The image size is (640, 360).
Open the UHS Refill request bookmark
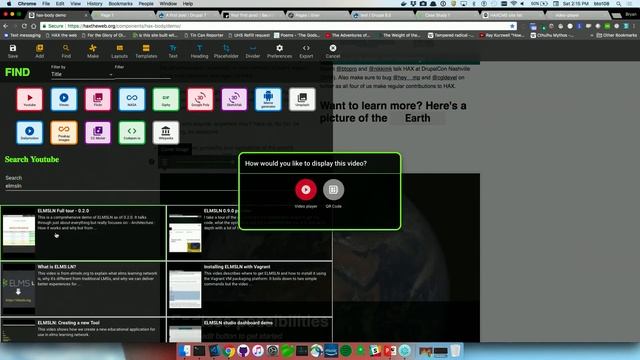coord(249,36)
